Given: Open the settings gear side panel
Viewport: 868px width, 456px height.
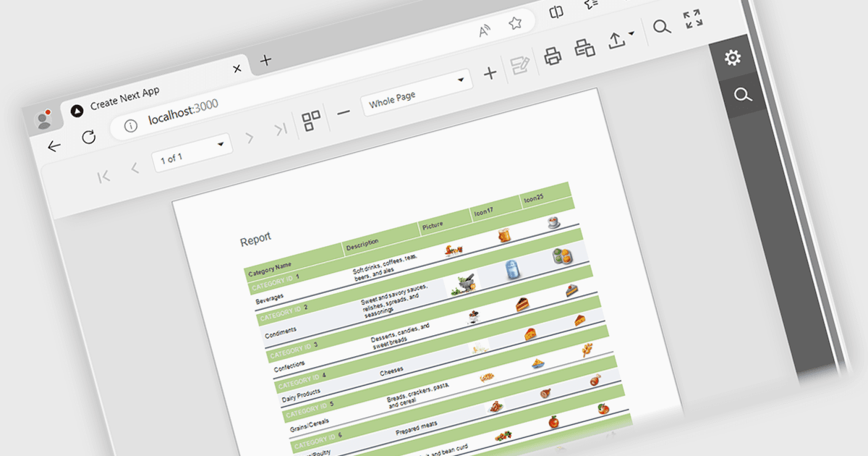Looking at the screenshot, I should pyautogui.click(x=733, y=58).
